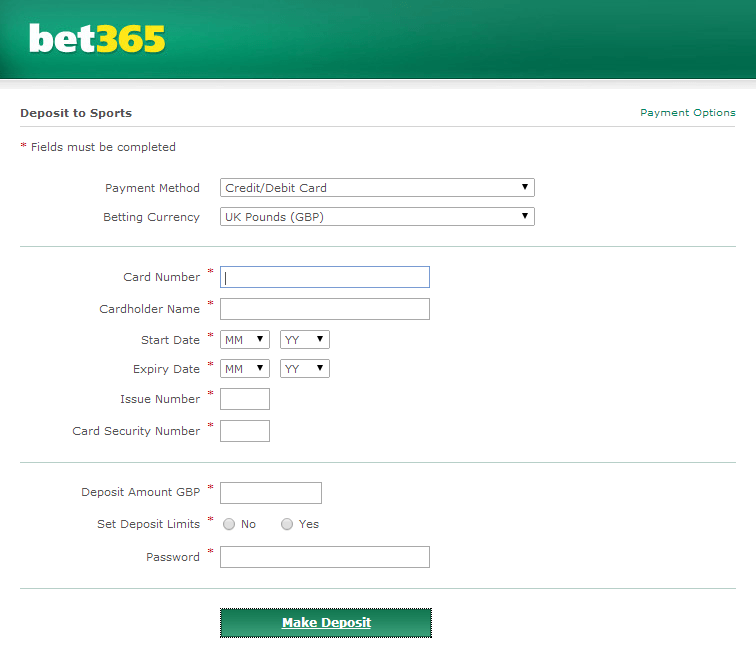Viewport: 756px width, 646px height.
Task: Open the Payment Options link
Action: coord(688,113)
